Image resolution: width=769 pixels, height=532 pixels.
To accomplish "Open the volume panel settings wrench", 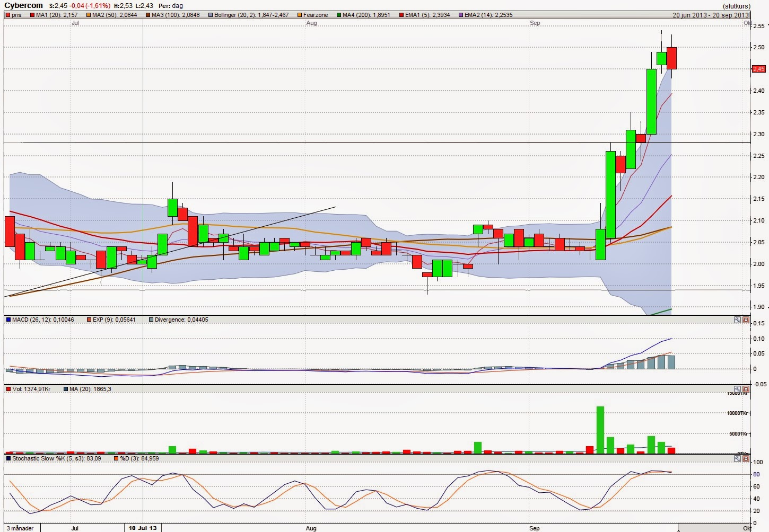I will [x=737, y=389].
